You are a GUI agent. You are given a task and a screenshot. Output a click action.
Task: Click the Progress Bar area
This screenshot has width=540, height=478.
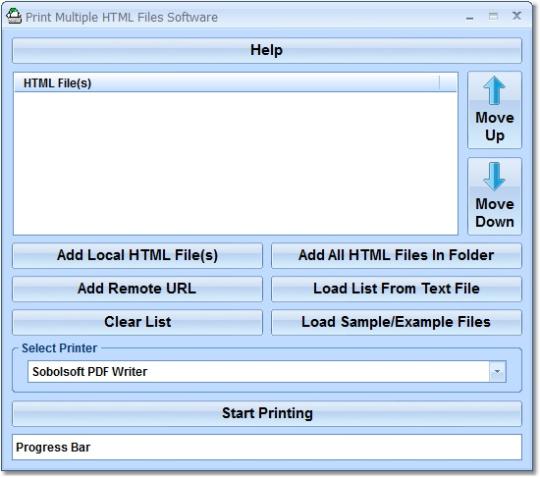[267, 447]
